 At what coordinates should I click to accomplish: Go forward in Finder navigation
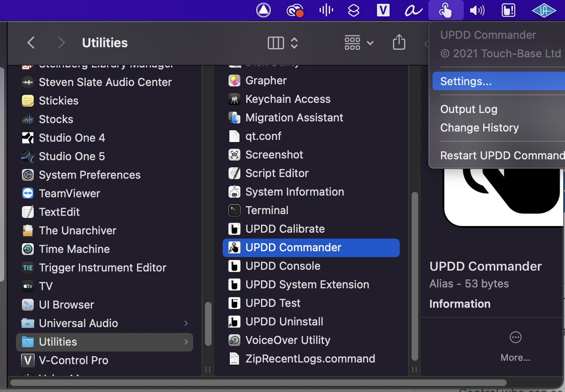[x=61, y=43]
